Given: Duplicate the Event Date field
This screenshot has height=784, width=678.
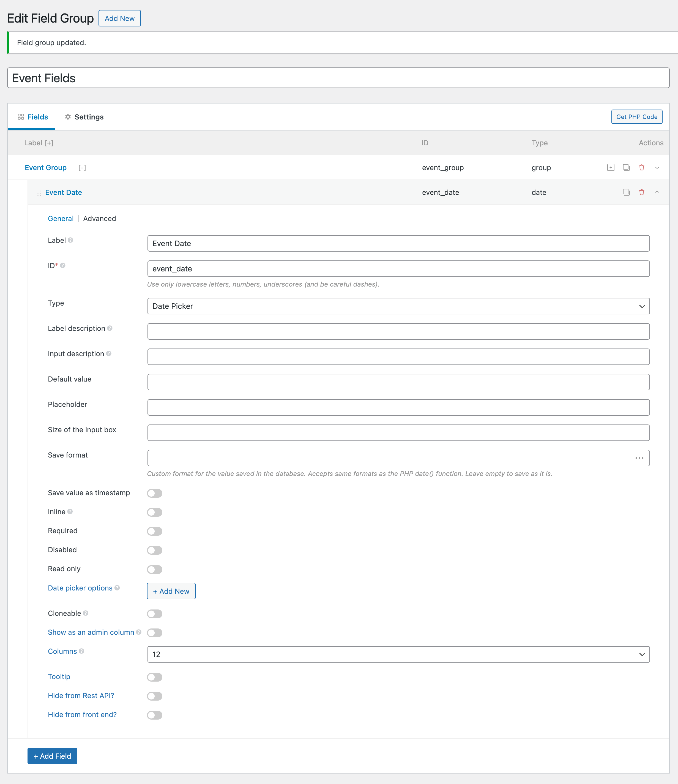Looking at the screenshot, I should (626, 192).
